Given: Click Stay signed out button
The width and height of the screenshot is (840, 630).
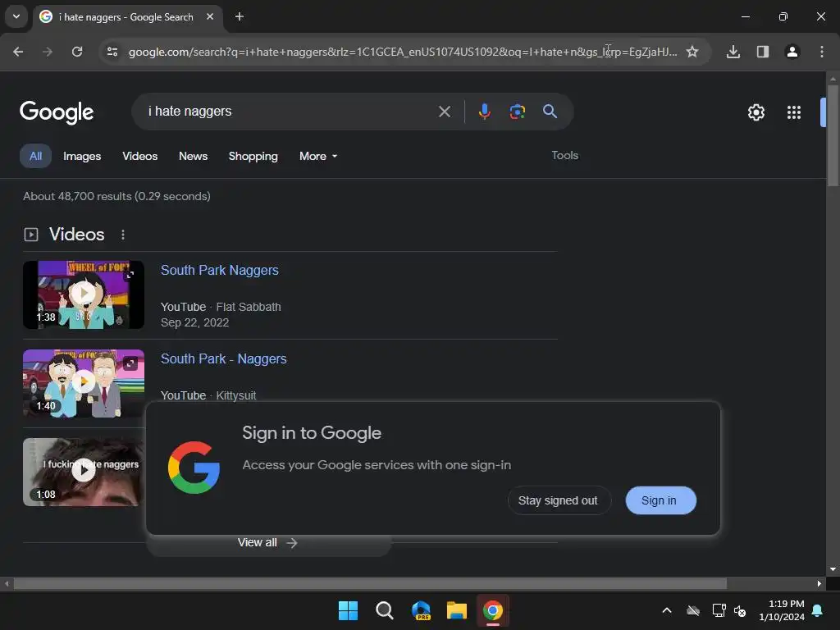Looking at the screenshot, I should click(558, 500).
